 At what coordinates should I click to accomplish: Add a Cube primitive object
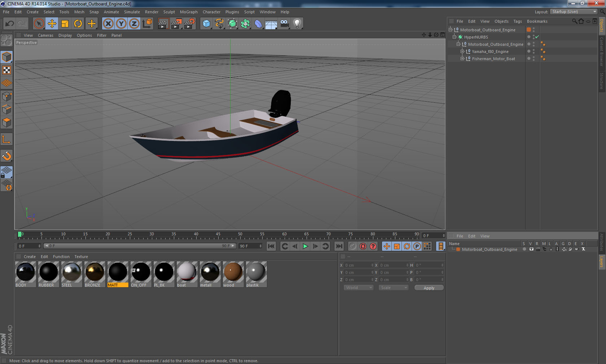[206, 24]
